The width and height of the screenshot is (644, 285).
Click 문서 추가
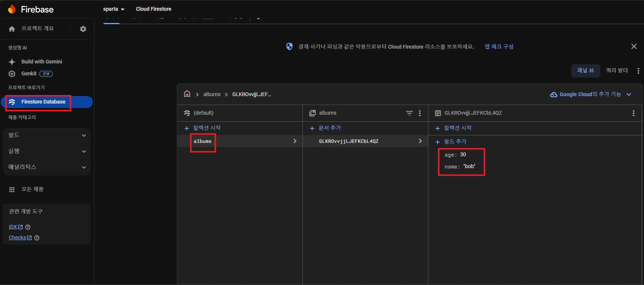pos(330,128)
